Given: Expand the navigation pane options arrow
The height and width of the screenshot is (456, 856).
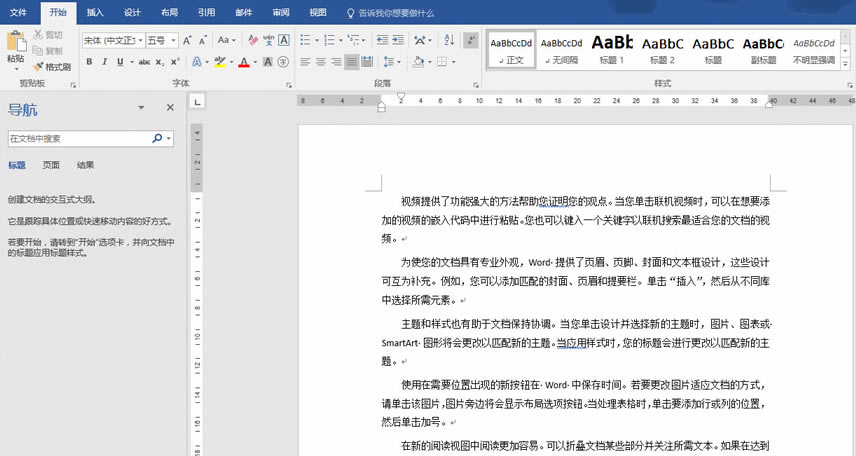Looking at the screenshot, I should pos(141,108).
